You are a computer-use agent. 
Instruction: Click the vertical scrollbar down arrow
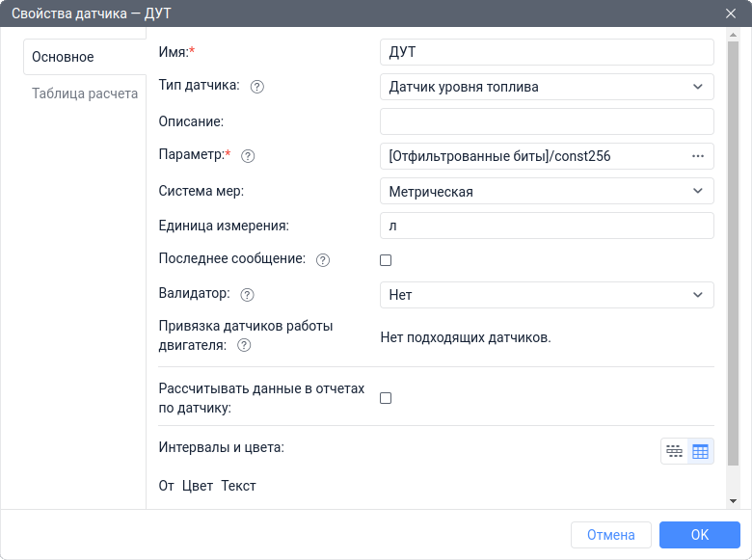tap(733, 501)
